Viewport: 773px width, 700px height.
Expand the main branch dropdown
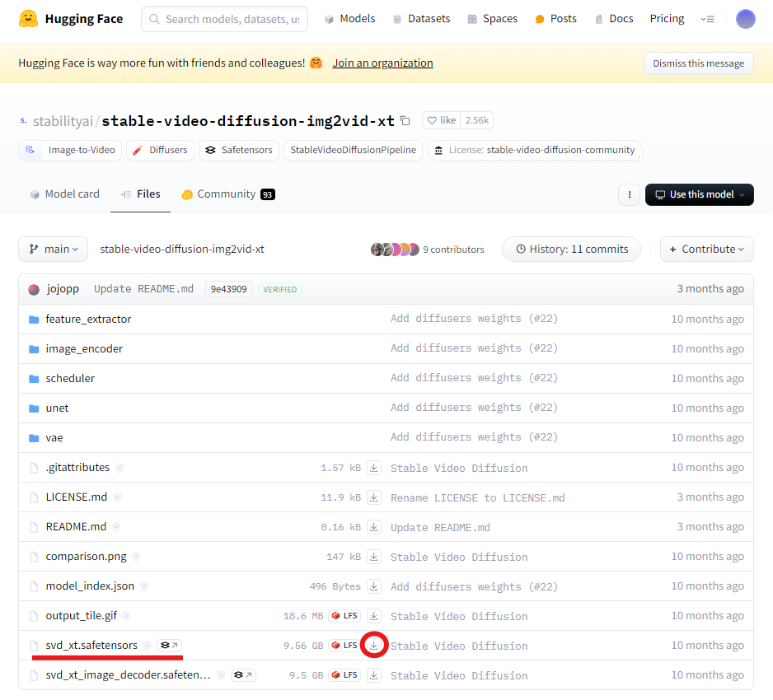pyautogui.click(x=54, y=250)
